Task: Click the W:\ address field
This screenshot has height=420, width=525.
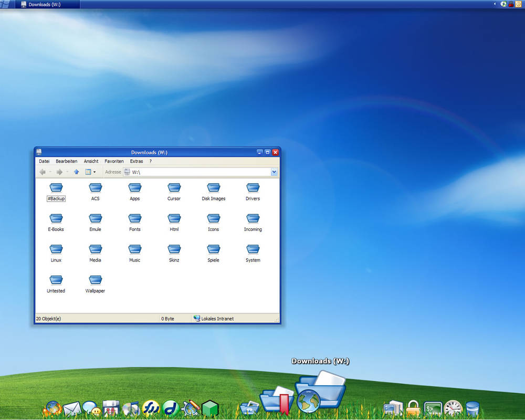Action: tap(200, 172)
